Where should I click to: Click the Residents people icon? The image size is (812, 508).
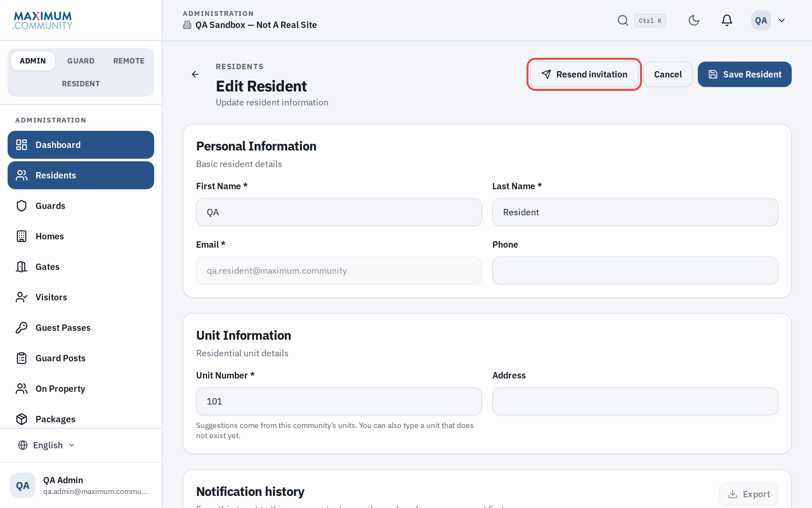(22, 175)
